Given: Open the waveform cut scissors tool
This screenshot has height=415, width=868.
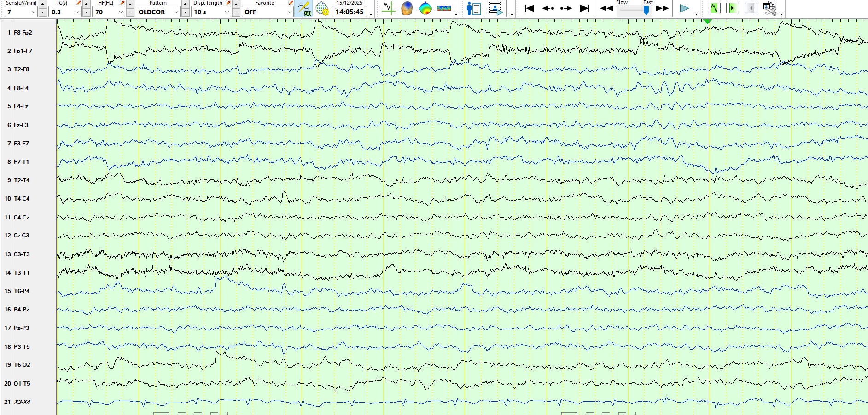Looking at the screenshot, I should point(769,8).
